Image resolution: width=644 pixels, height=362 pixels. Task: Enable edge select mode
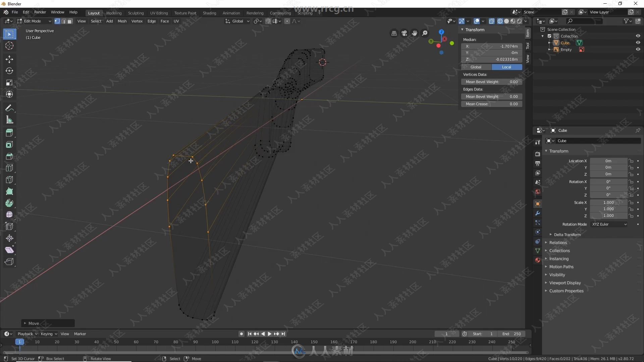tap(64, 21)
